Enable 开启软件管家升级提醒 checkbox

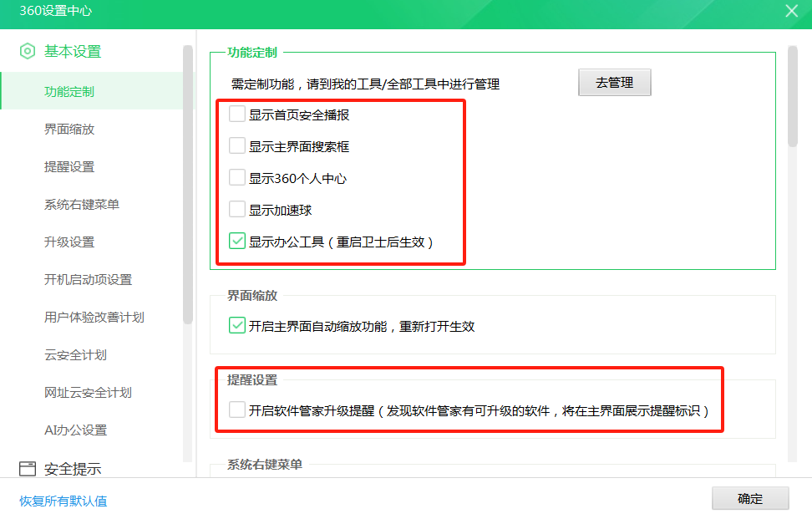[237, 410]
